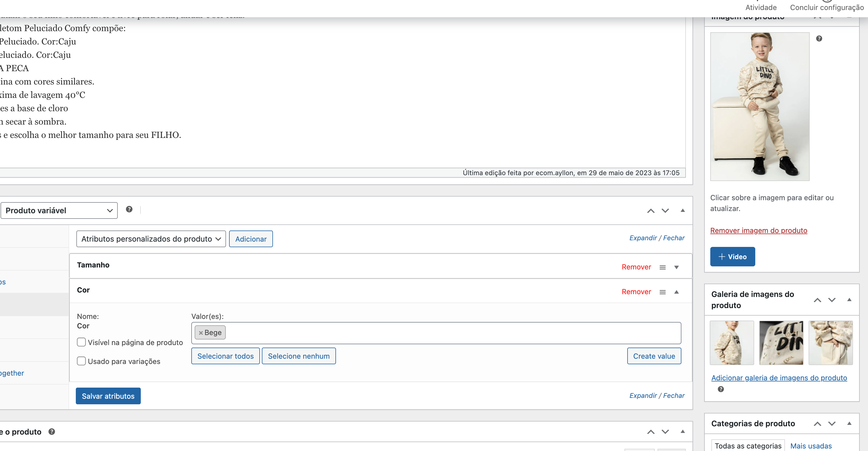Toggle collapse of Categorias de produto panel
The image size is (868, 451).
(x=849, y=423)
